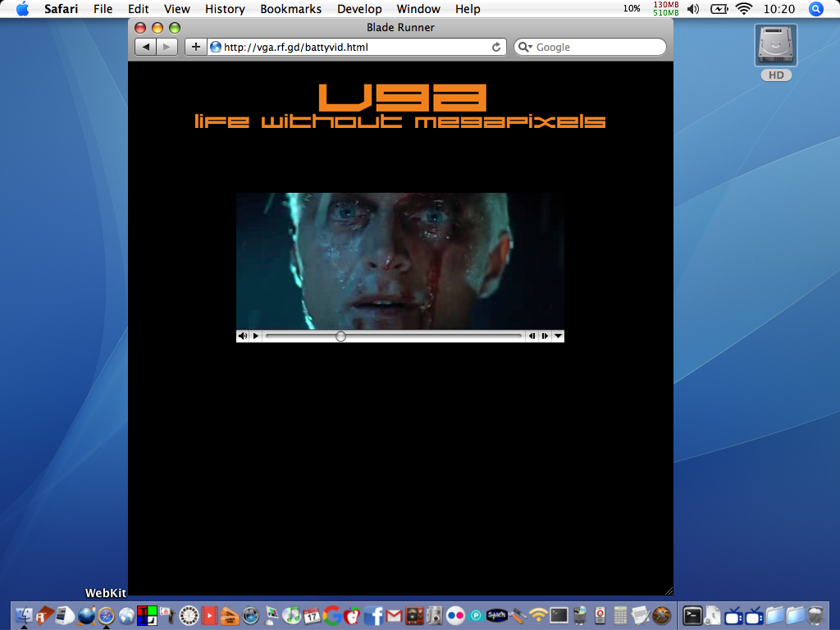Open Google search magnifier dropdown
Viewport: 840px width, 630px height.
pos(525,47)
